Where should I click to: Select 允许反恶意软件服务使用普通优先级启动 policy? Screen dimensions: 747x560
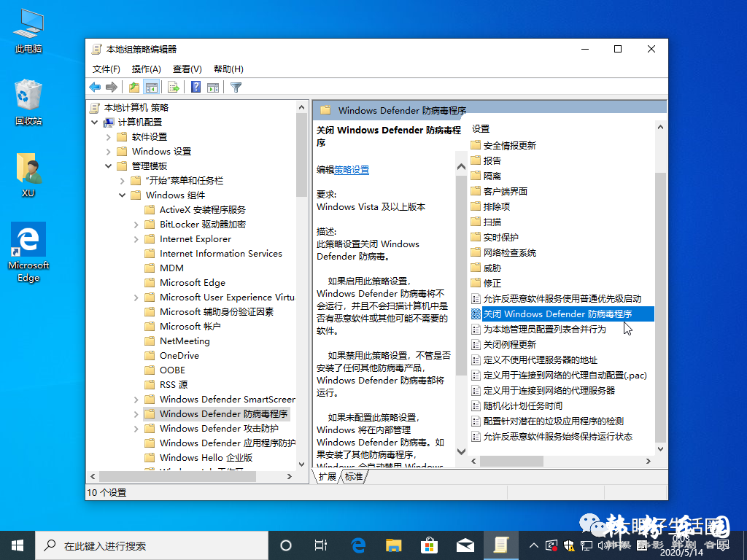pyautogui.click(x=556, y=298)
